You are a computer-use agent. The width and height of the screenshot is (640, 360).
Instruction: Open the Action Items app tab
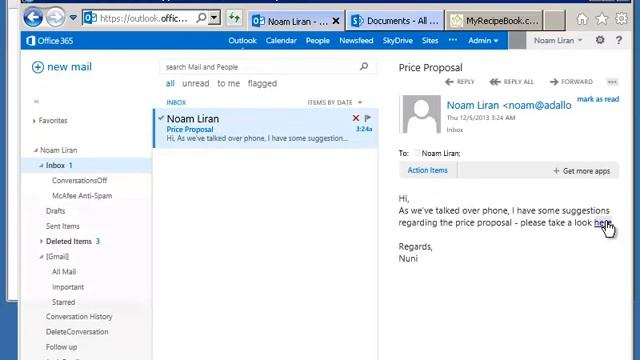click(x=427, y=171)
